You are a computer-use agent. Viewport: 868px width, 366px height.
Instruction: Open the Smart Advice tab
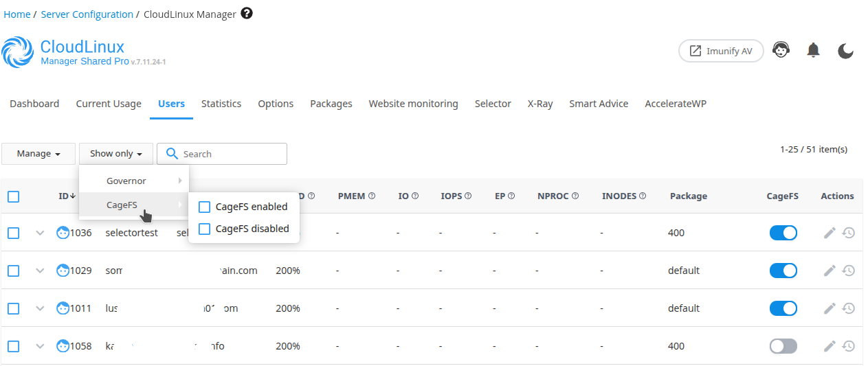pyautogui.click(x=599, y=104)
